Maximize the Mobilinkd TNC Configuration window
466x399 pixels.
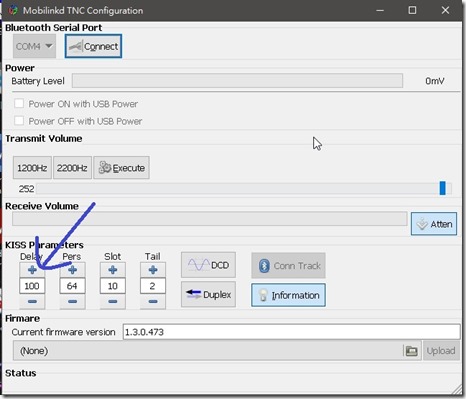tap(412, 10)
